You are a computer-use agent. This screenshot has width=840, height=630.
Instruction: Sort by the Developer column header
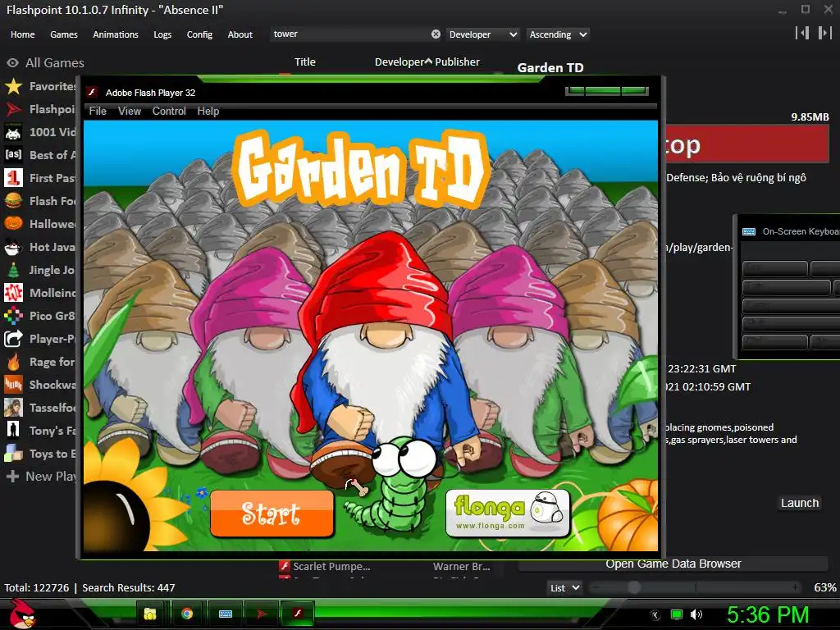pos(403,62)
